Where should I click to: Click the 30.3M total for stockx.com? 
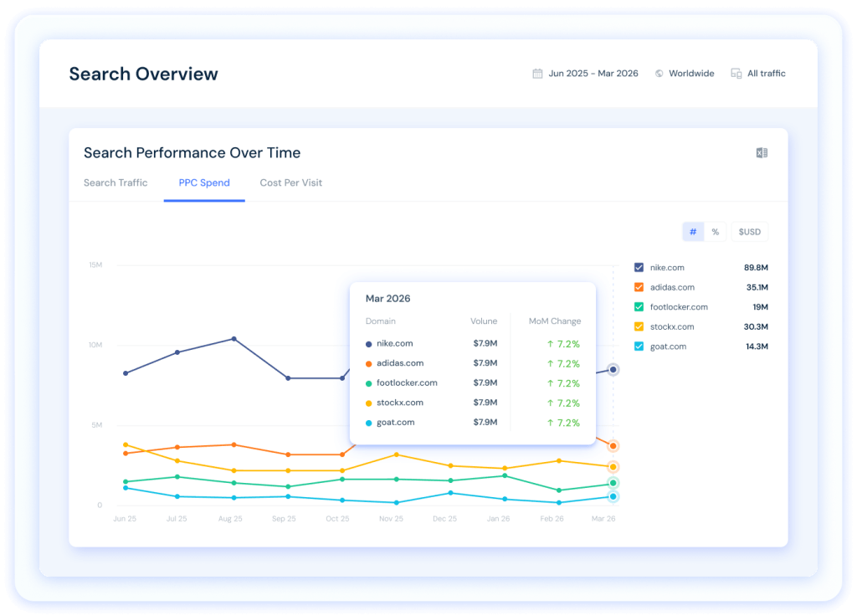click(756, 326)
